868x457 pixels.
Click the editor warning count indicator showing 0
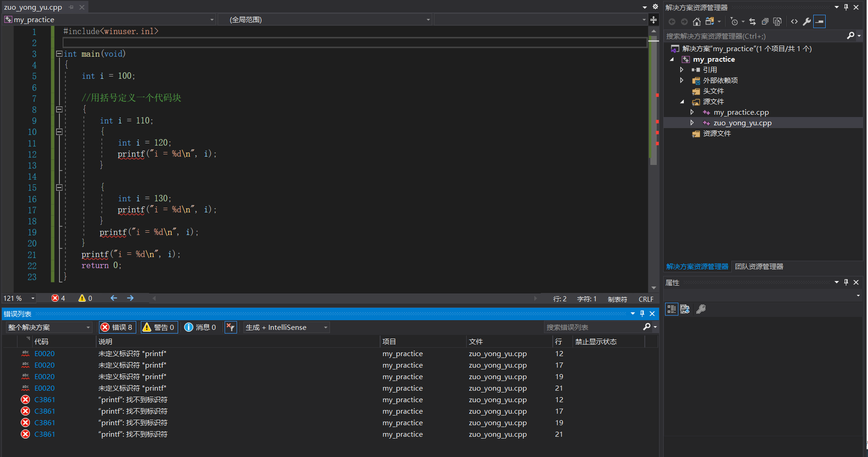pyautogui.click(x=85, y=298)
